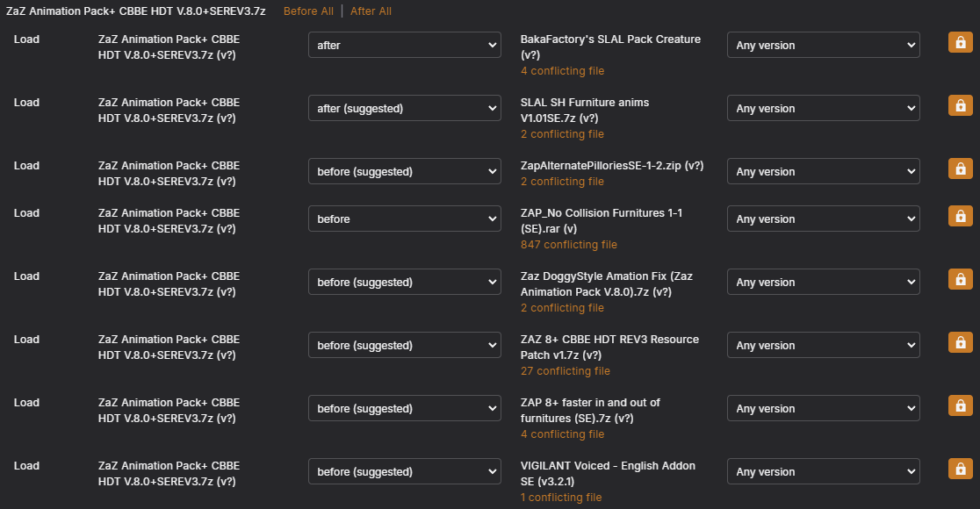Click lock icon for ZAP_No Collision Furnitures rule
The width and height of the screenshot is (980, 509).
click(960, 216)
